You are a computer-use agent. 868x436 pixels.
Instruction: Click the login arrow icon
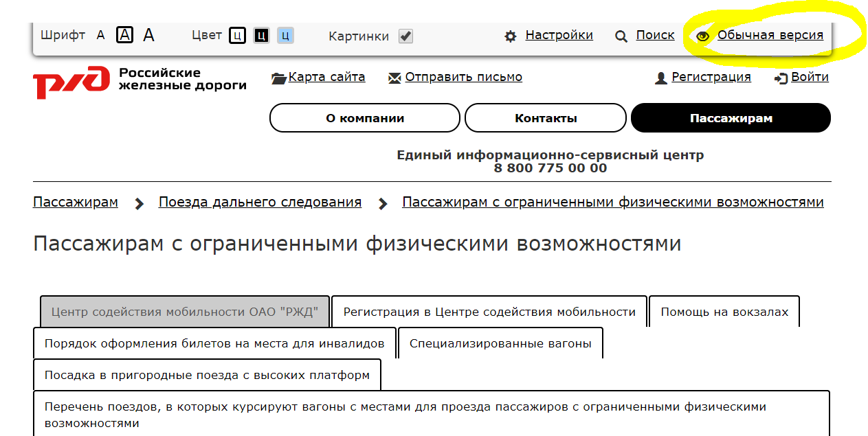tap(781, 78)
